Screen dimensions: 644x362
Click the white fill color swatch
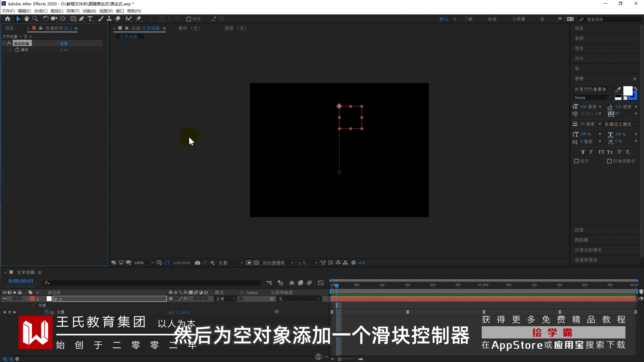(x=627, y=91)
